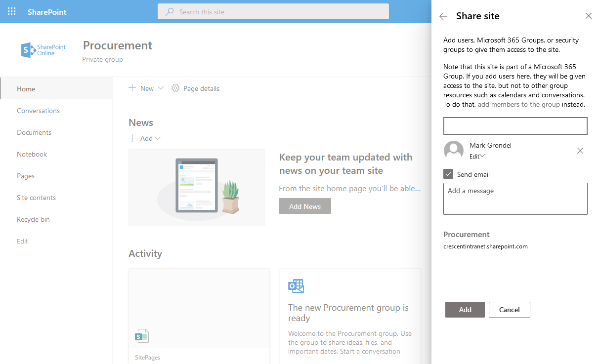This screenshot has height=364, width=599.
Task: Click the plus icon next to Add under News
Action: (x=132, y=138)
